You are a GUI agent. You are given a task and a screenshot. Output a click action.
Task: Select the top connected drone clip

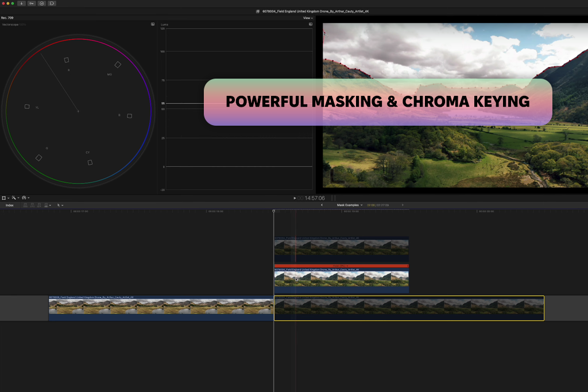point(341,249)
